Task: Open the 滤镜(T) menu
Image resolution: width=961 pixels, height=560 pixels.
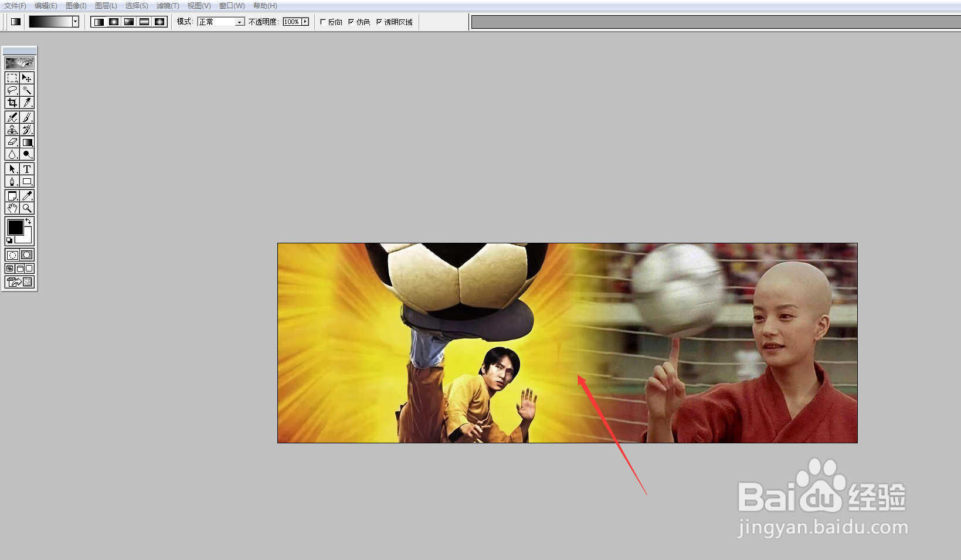Action: pyautogui.click(x=168, y=6)
